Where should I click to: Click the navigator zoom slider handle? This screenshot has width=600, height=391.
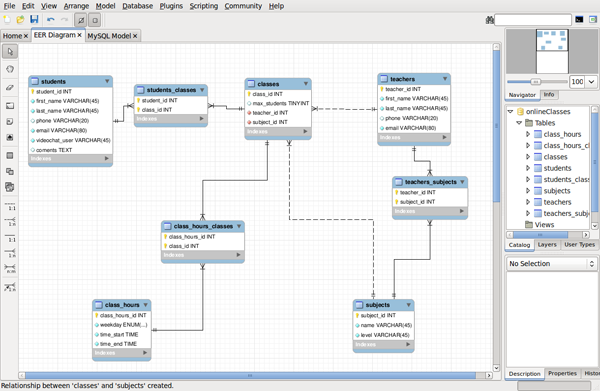536,81
